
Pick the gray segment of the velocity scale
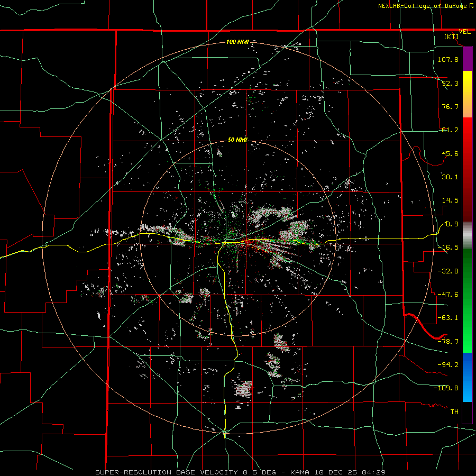coord(467,235)
